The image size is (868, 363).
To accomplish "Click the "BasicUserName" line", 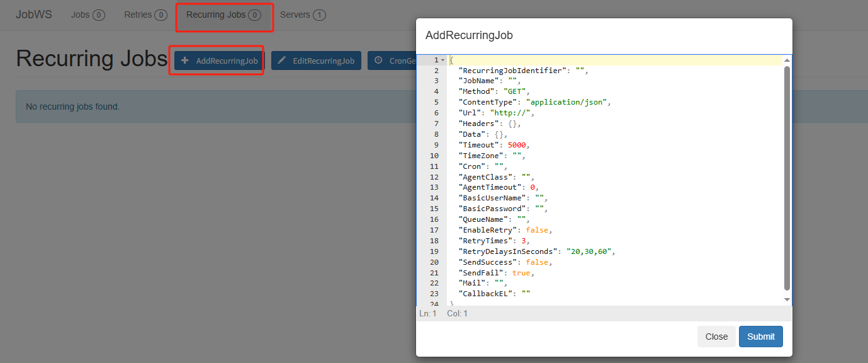I will (x=504, y=198).
